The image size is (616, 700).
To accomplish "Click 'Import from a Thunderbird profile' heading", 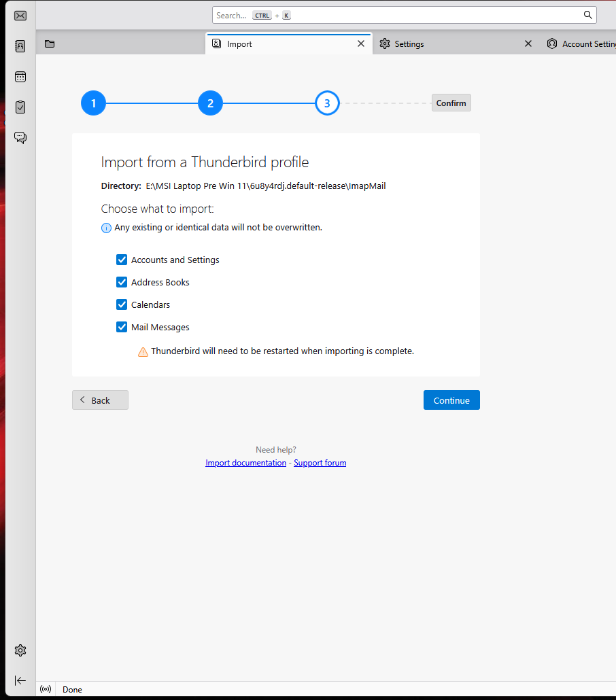I will point(205,162).
